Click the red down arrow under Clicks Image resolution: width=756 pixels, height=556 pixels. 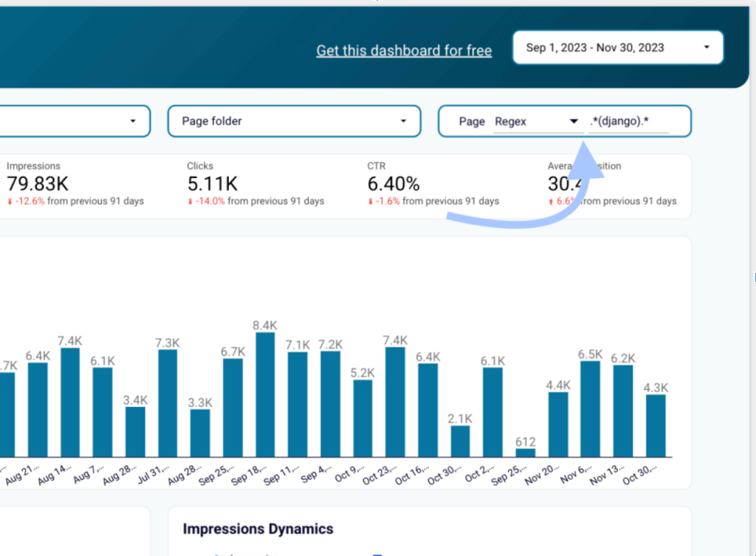pyautogui.click(x=190, y=202)
